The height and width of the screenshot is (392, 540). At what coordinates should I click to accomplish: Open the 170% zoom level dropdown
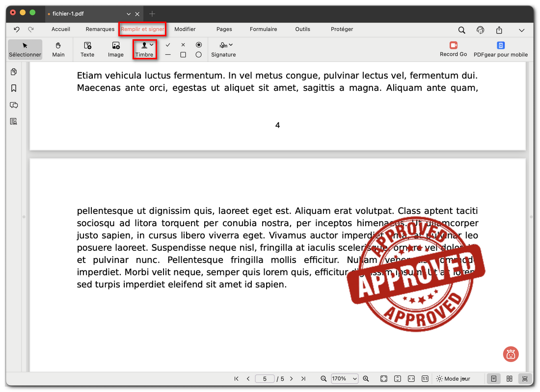[x=345, y=379]
